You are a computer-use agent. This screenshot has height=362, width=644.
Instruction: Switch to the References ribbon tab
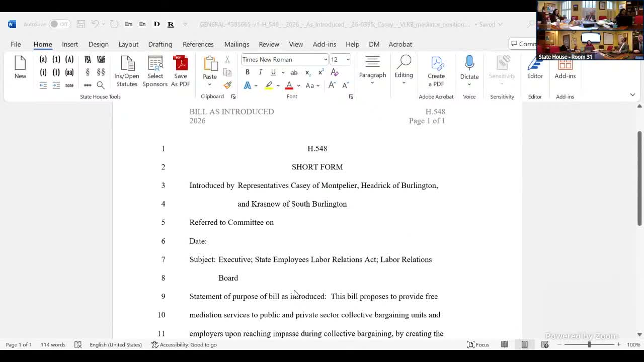(198, 44)
